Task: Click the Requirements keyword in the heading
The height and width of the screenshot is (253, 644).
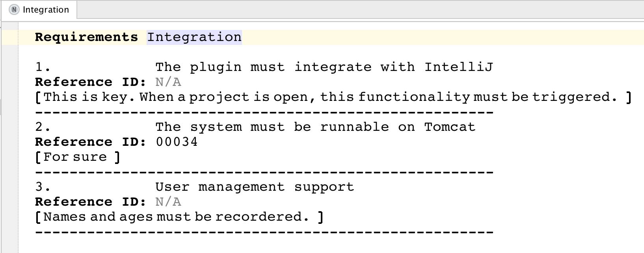Action: click(86, 37)
